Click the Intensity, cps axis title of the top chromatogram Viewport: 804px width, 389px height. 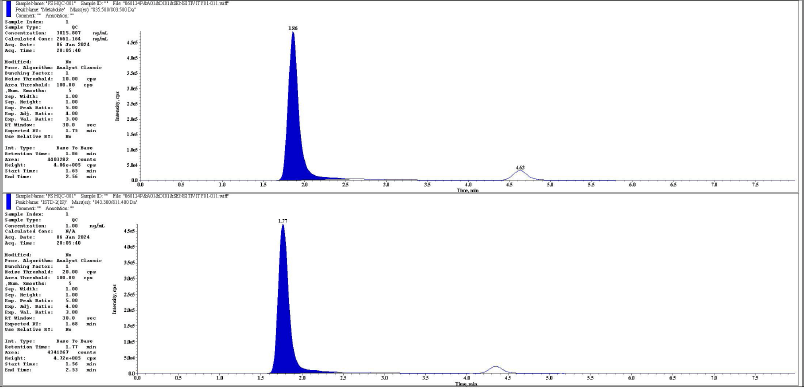[117, 106]
